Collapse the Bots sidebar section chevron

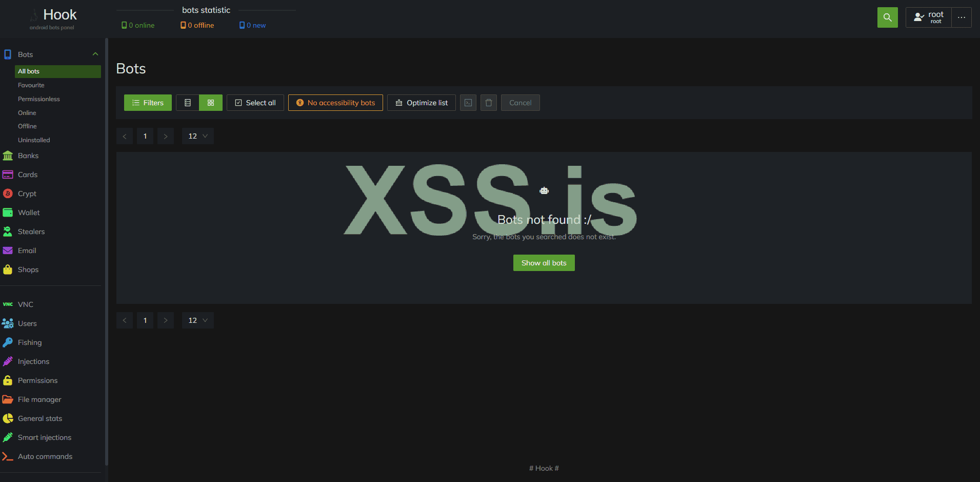coord(95,54)
